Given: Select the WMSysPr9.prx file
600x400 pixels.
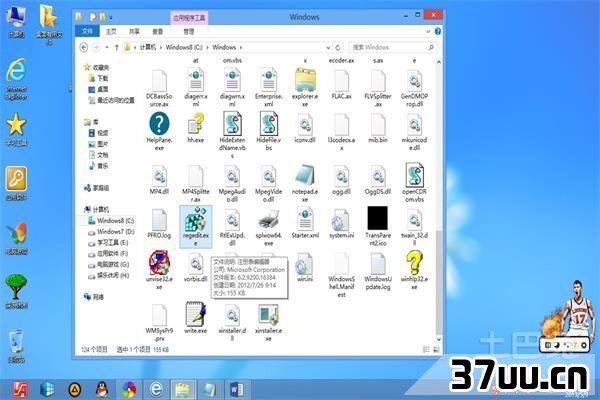Looking at the screenshot, I should [x=159, y=322].
